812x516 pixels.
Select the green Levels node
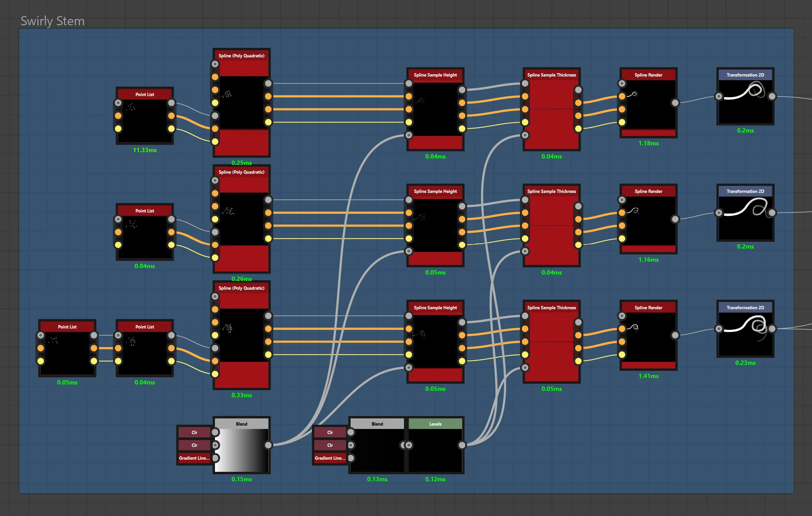tap(435, 445)
